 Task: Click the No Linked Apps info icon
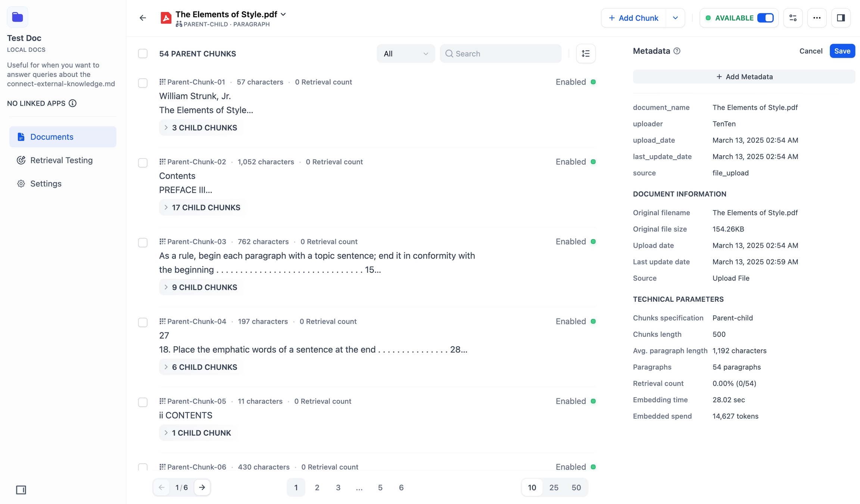73,103
